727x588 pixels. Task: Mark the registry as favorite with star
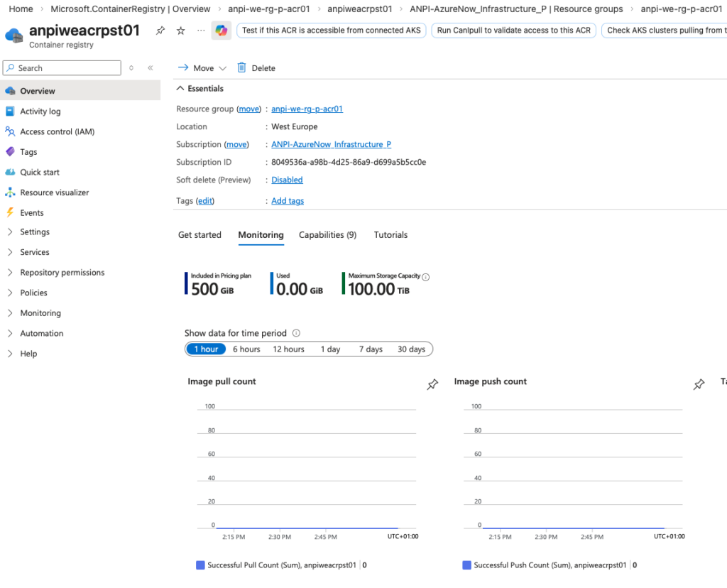[x=180, y=31]
